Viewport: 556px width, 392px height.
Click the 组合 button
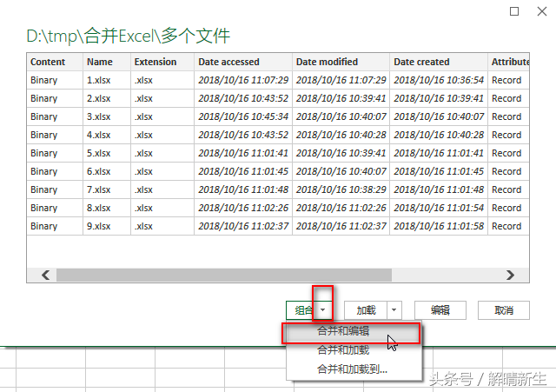301,310
